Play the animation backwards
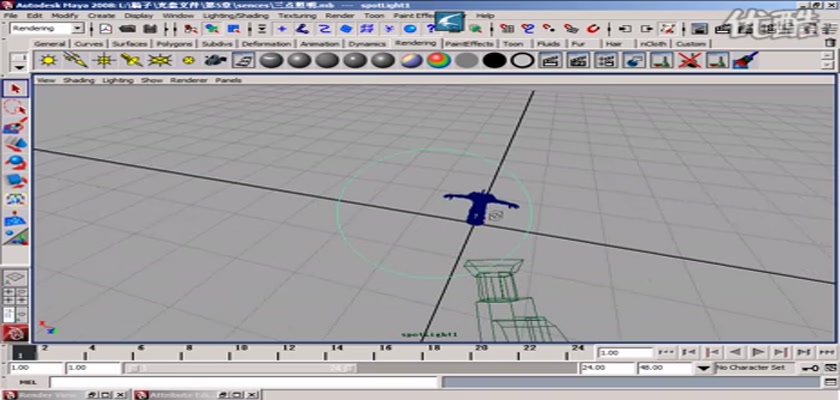Viewport: 840px width, 400px height. point(735,352)
